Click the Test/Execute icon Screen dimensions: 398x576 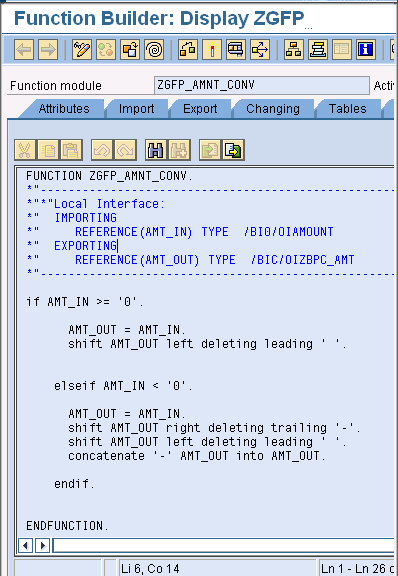pyautogui.click(x=236, y=50)
